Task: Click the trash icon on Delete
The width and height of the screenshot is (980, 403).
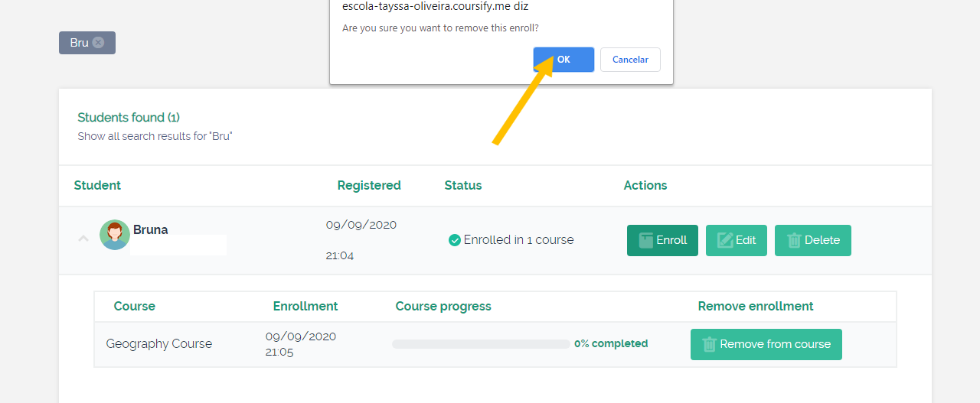Action: (794, 240)
